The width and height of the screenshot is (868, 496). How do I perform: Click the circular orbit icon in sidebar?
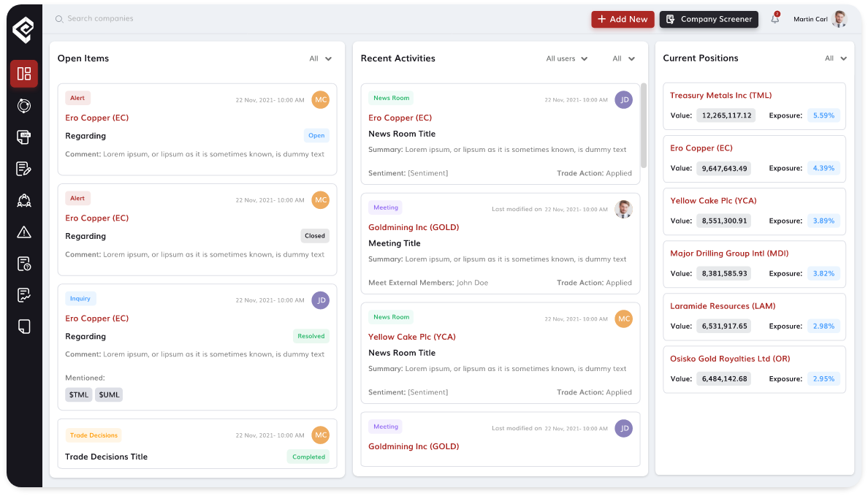point(24,106)
